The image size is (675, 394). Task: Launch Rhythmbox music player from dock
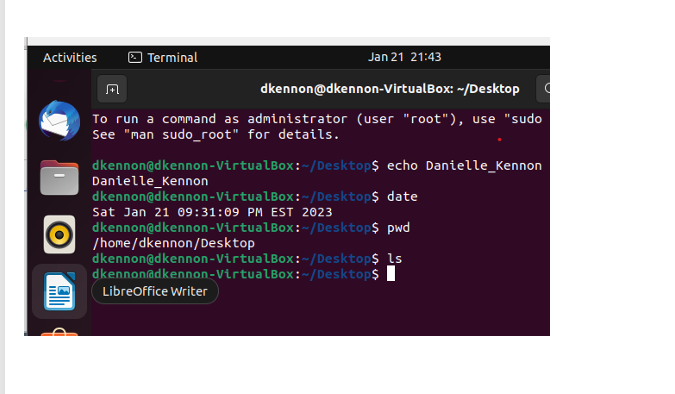[x=59, y=235]
